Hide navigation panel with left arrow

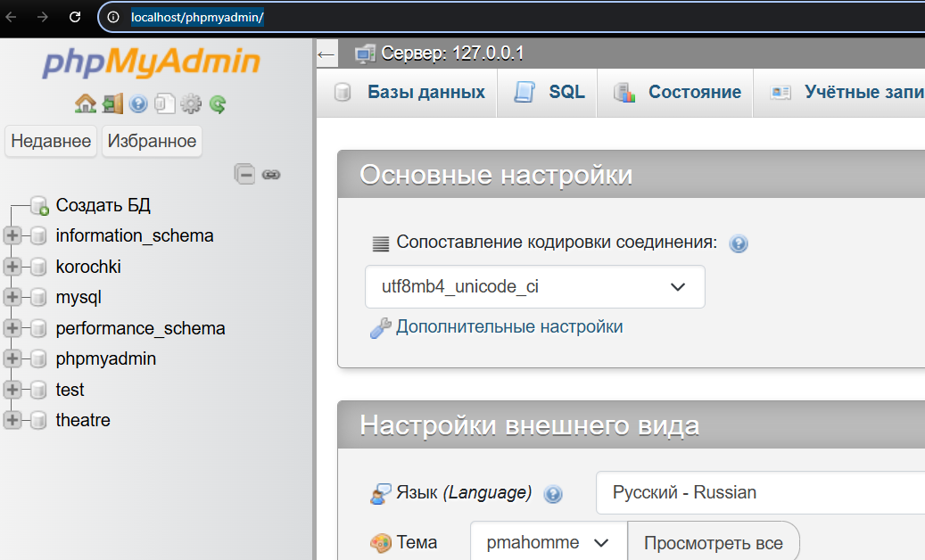click(326, 55)
